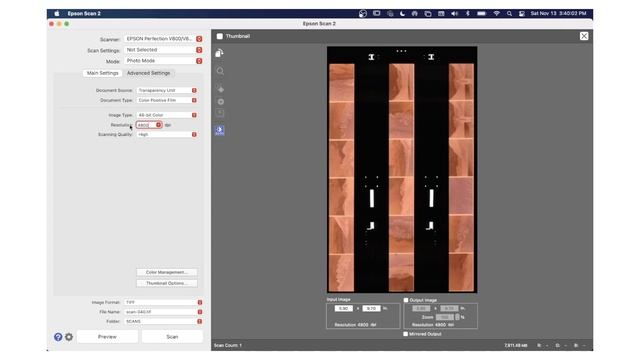Click the Preview button

coord(107,337)
